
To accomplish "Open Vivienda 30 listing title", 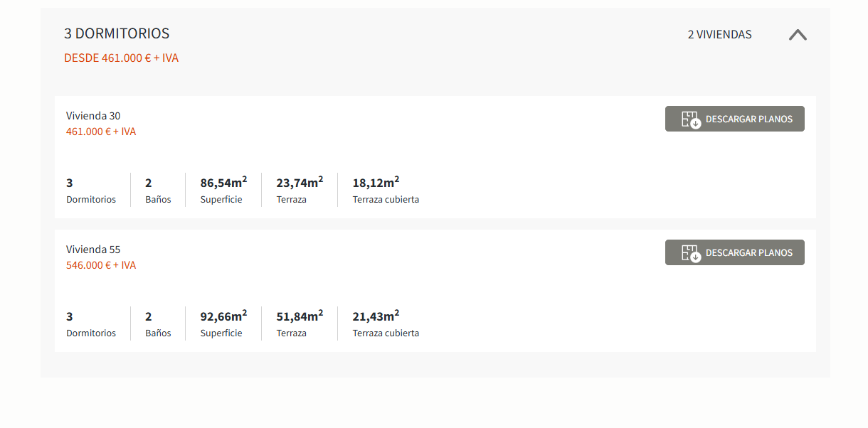I will click(x=93, y=116).
